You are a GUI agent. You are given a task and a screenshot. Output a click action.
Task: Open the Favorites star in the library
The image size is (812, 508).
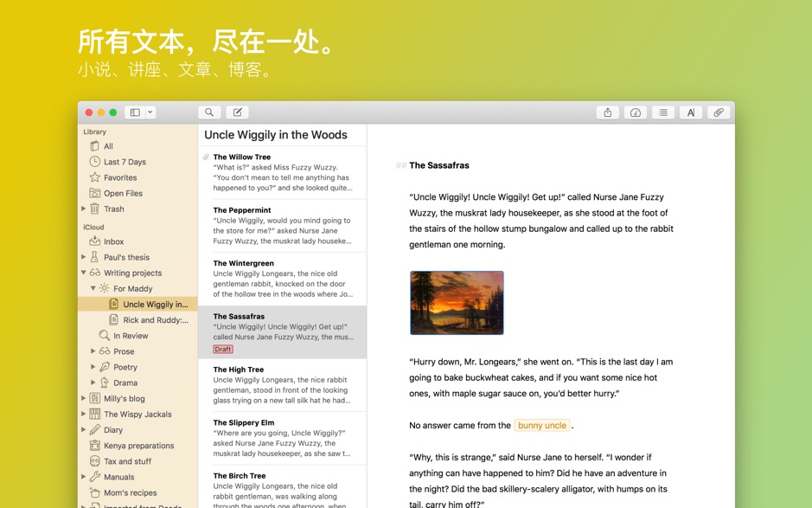[120, 177]
